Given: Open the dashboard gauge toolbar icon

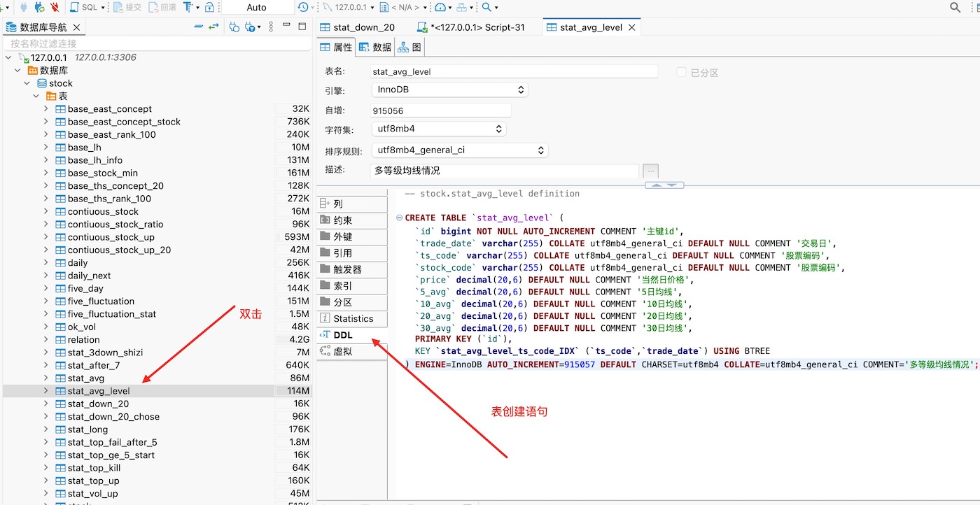Looking at the screenshot, I should [x=440, y=7].
